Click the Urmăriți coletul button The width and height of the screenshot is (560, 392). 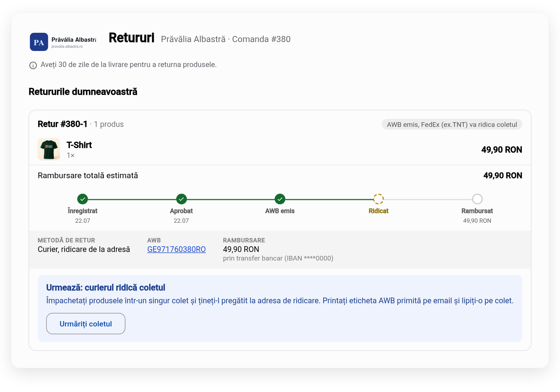tap(86, 324)
